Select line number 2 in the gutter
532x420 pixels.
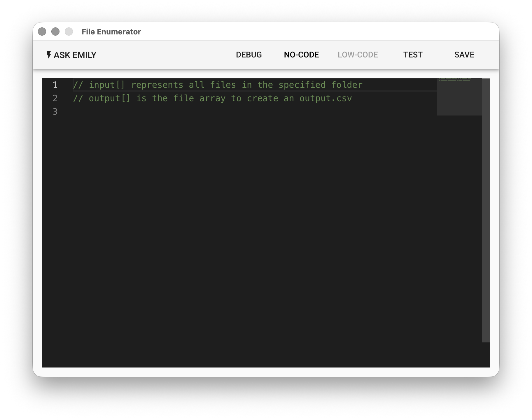tap(55, 98)
